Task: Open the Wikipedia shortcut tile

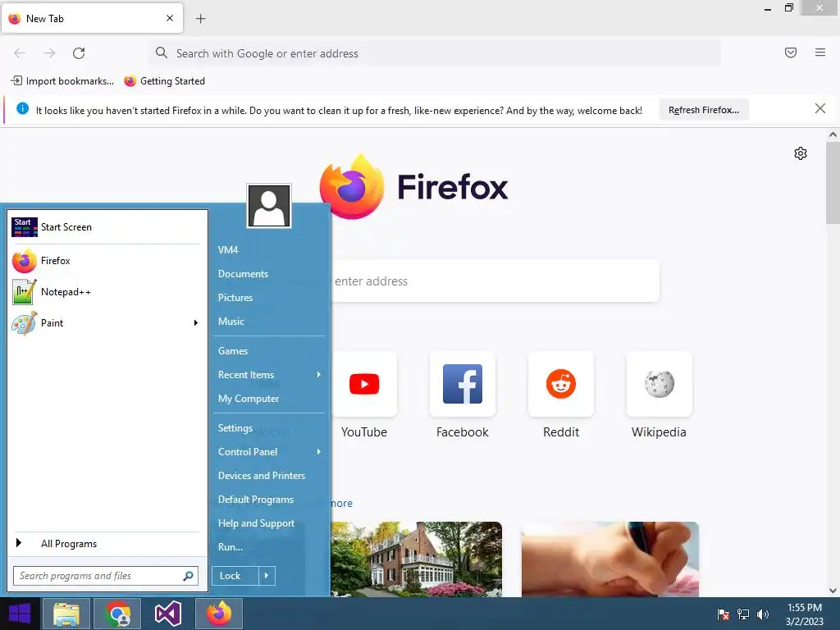Action: point(659,384)
